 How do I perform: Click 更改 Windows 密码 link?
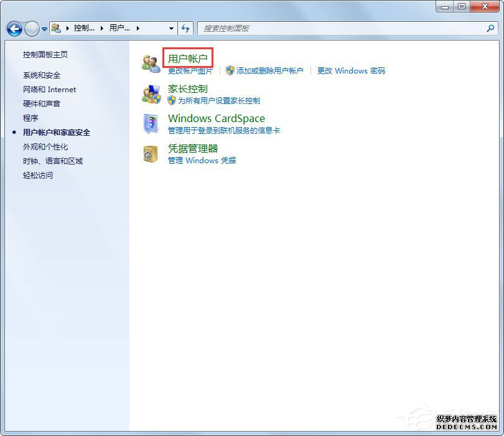coord(351,71)
